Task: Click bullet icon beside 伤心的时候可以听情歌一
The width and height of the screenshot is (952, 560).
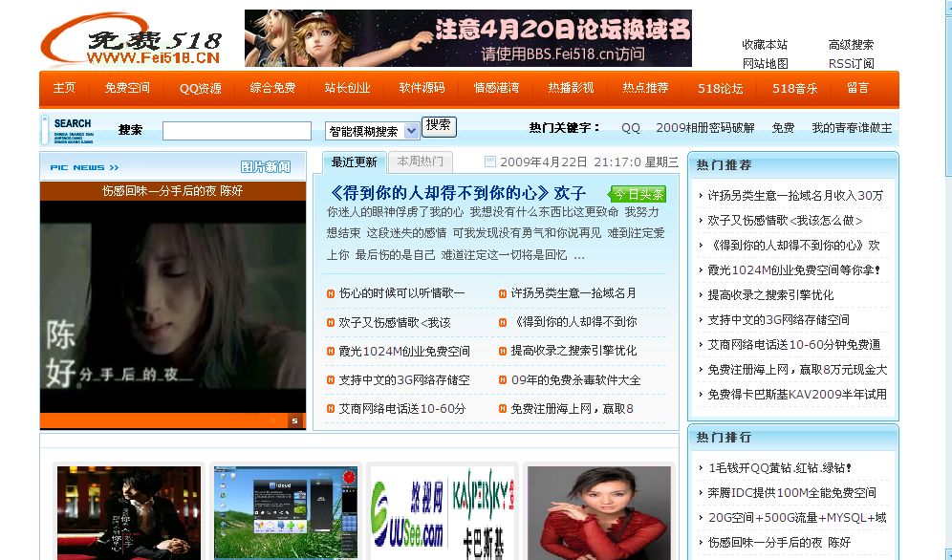Action: tap(331, 293)
